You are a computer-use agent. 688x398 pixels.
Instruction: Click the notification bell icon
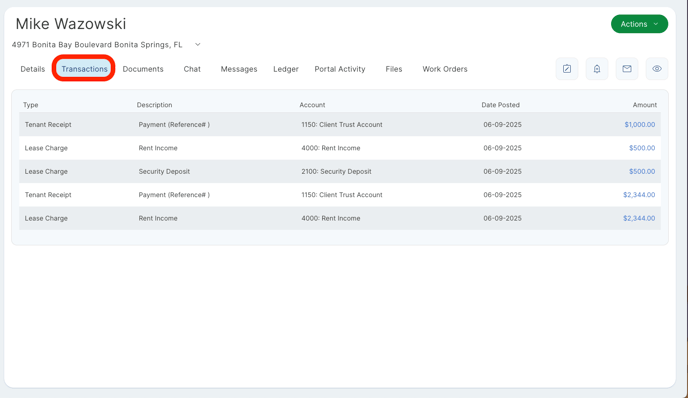pyautogui.click(x=597, y=69)
